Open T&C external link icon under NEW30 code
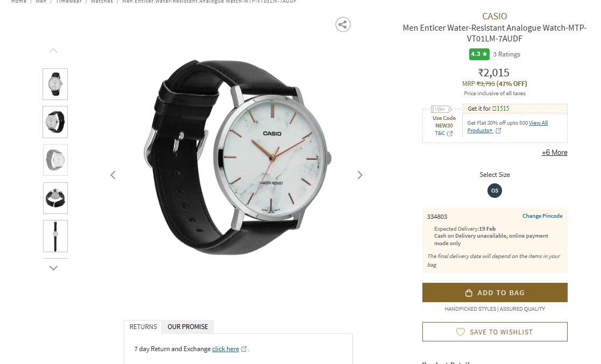601x364 pixels. [450, 133]
